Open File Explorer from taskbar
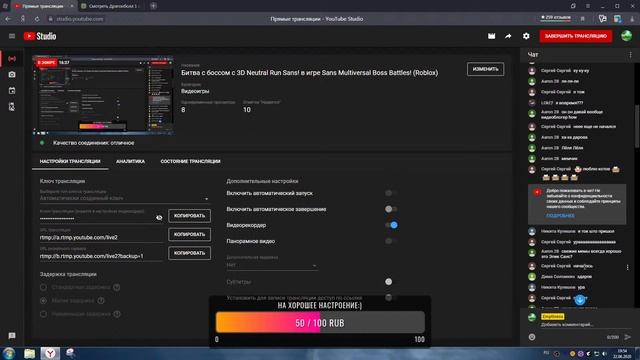This screenshot has height=360, width=640. [x=29, y=353]
